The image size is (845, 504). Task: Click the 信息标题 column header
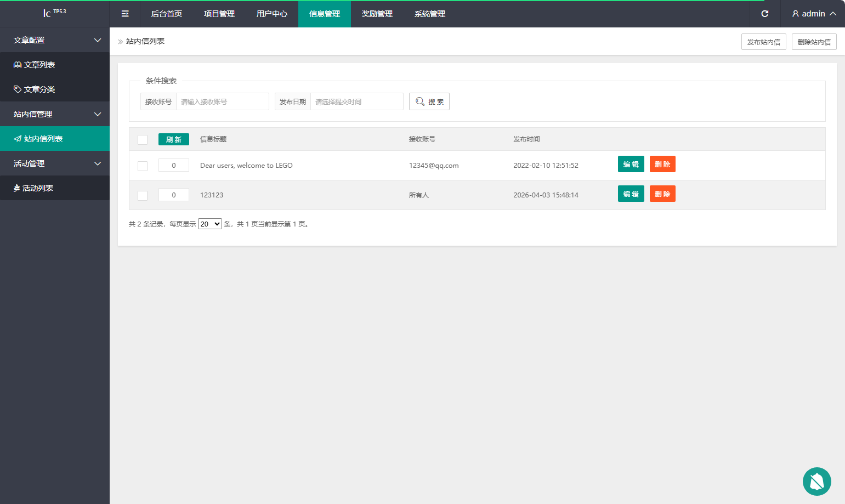pos(213,139)
